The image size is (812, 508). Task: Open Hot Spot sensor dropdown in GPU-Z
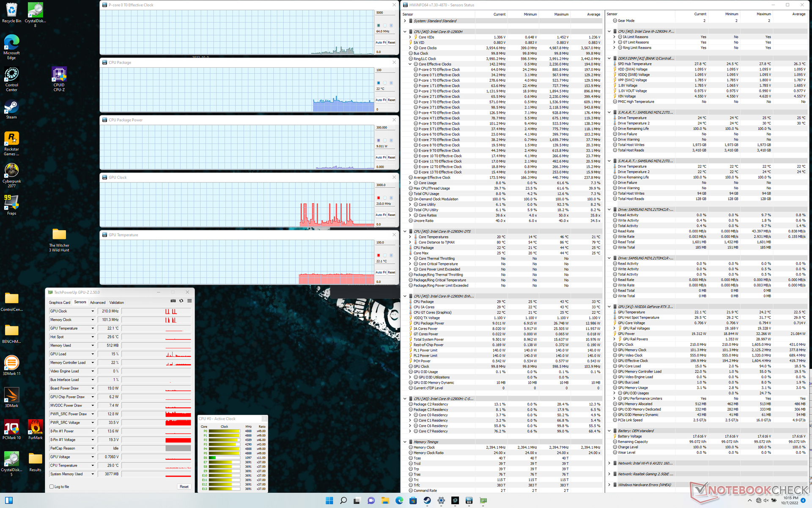pyautogui.click(x=93, y=337)
